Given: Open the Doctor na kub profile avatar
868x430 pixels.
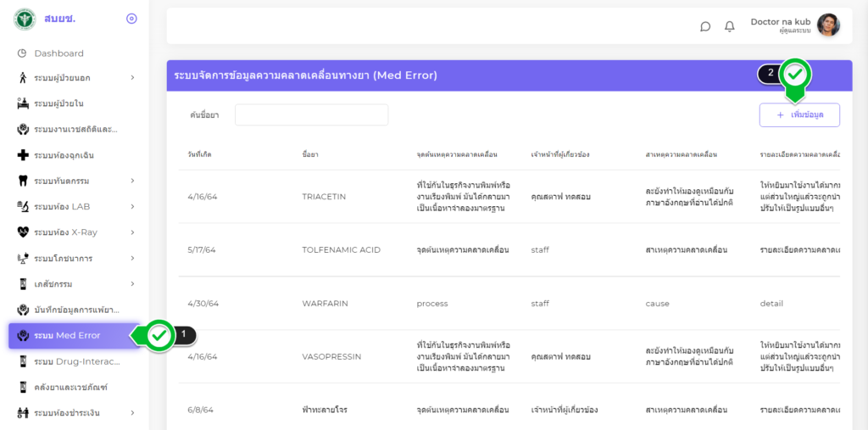Looking at the screenshot, I should click(x=828, y=25).
